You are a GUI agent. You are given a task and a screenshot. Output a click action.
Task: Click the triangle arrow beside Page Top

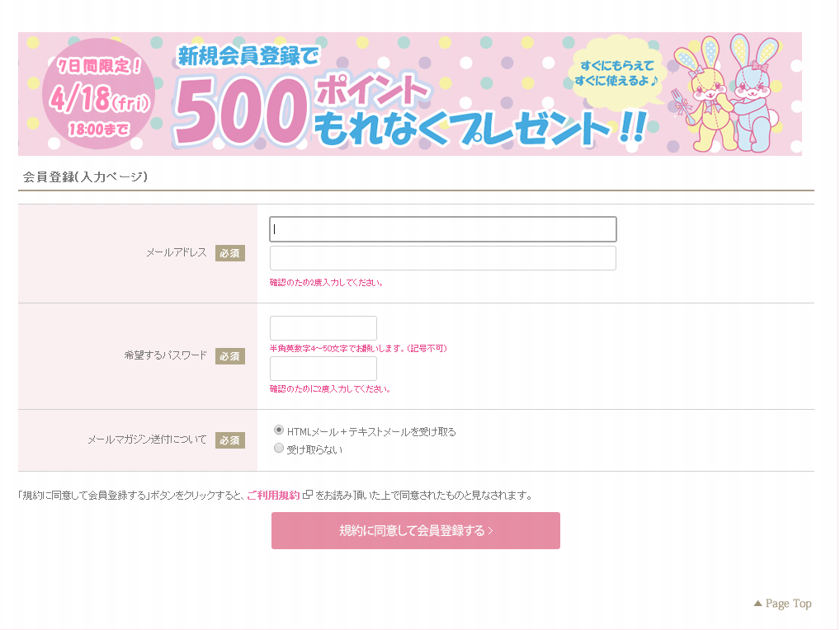tap(757, 604)
